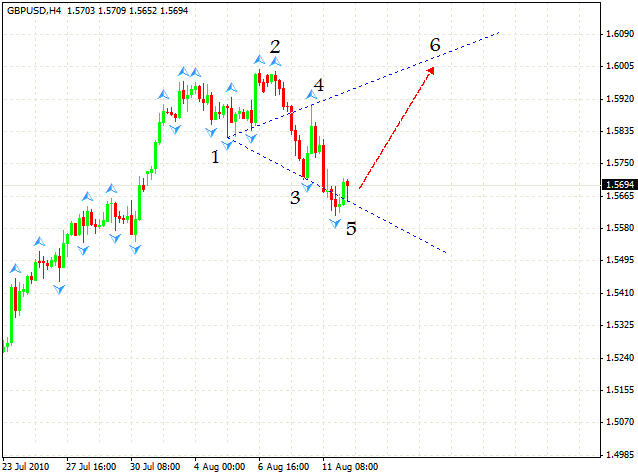Click the 1.5325 price axis label

point(620,325)
